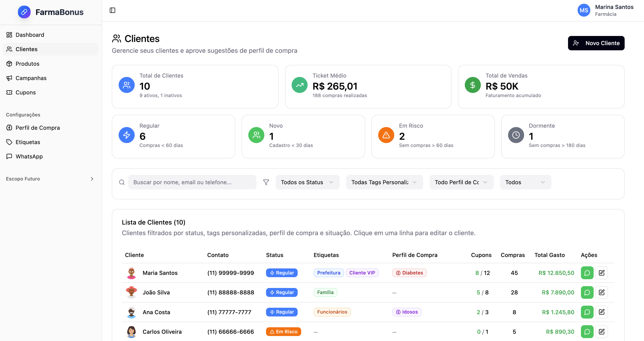644x341 pixels.
Task: Edit Maria Santos client record
Action: 602,273
